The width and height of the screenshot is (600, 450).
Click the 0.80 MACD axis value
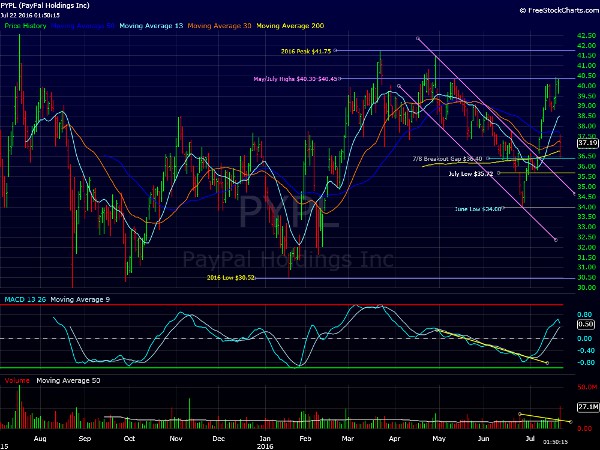pyautogui.click(x=585, y=315)
